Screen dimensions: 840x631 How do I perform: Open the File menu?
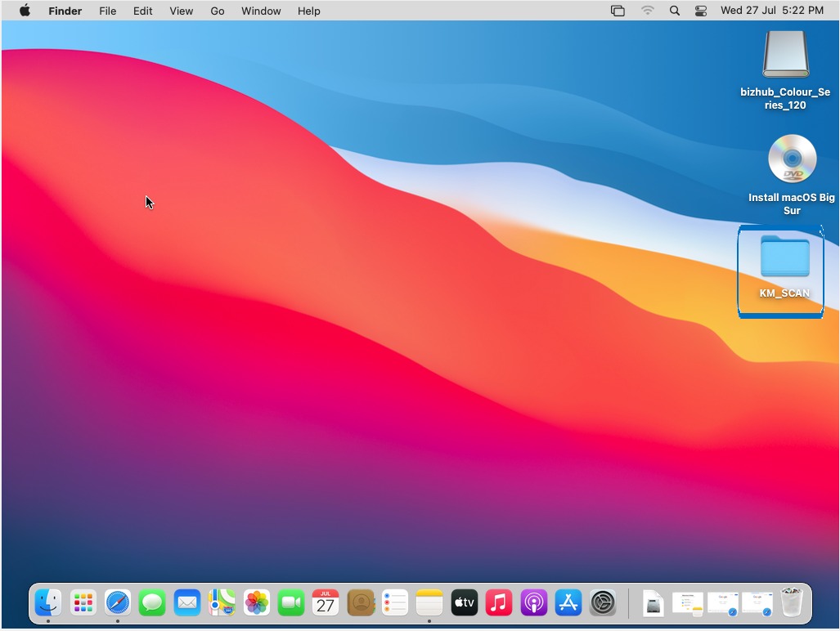point(107,11)
